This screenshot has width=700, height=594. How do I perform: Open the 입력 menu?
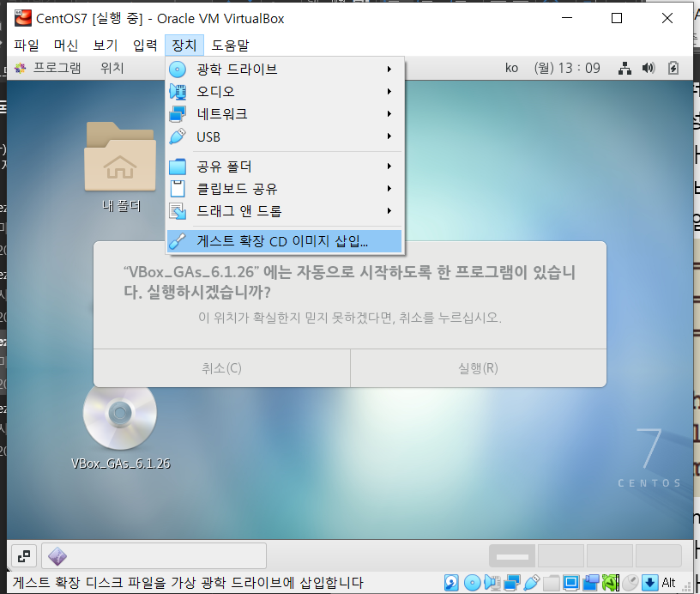[145, 45]
